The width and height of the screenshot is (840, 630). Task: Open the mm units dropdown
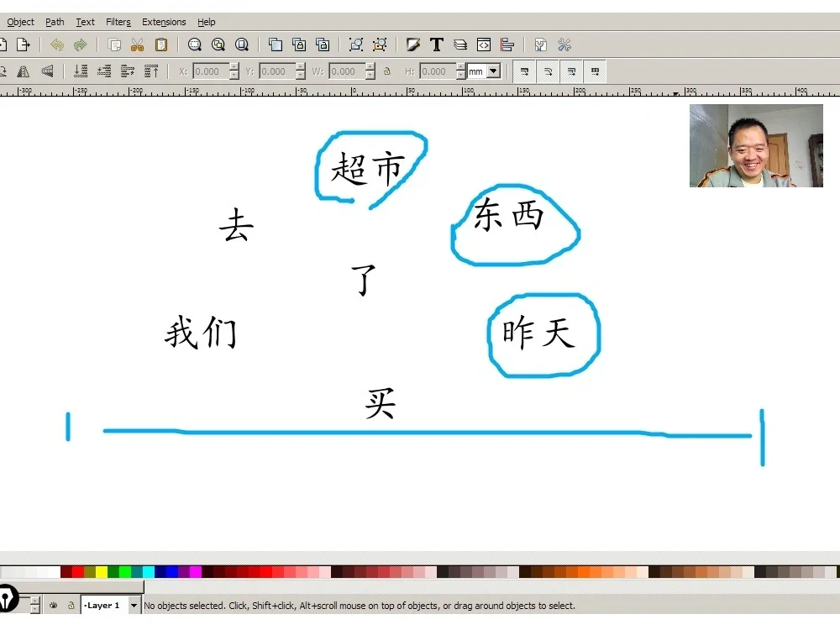494,71
